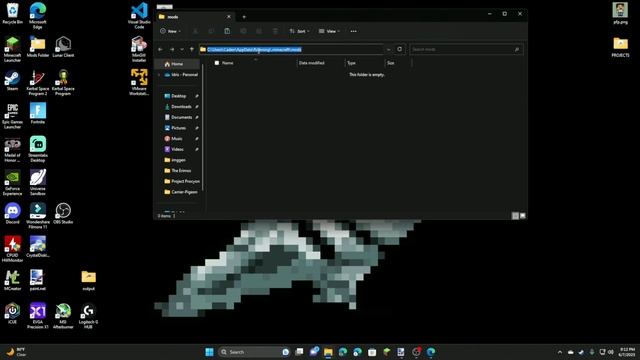The image size is (640, 360).
Task: Open Videos in Quick access
Action: pos(177,149)
